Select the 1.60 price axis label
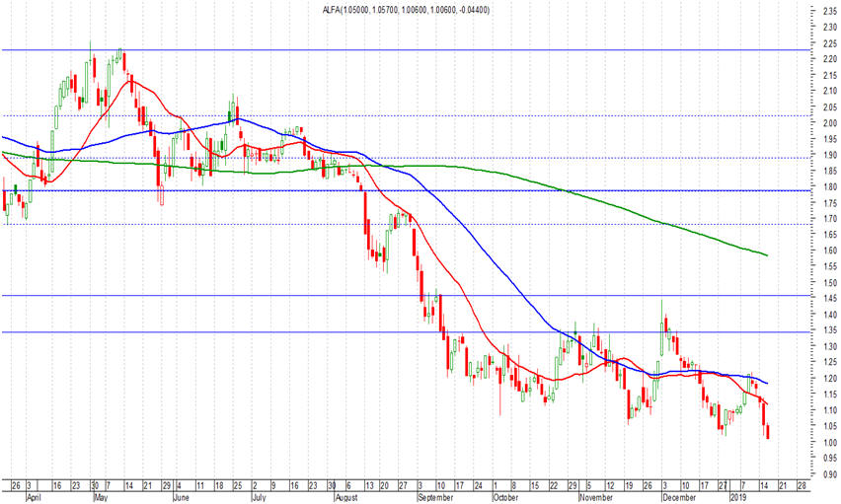This screenshot has width=841, height=504. coord(830,251)
